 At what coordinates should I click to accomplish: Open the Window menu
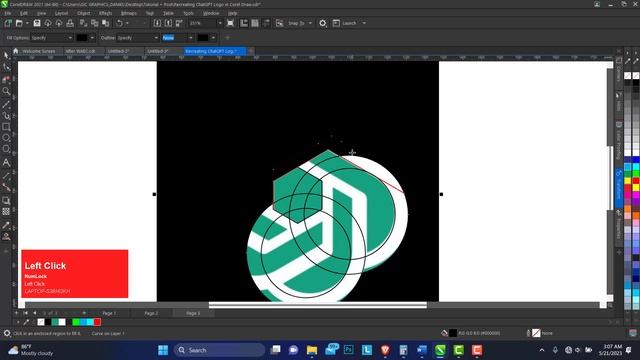click(x=211, y=13)
